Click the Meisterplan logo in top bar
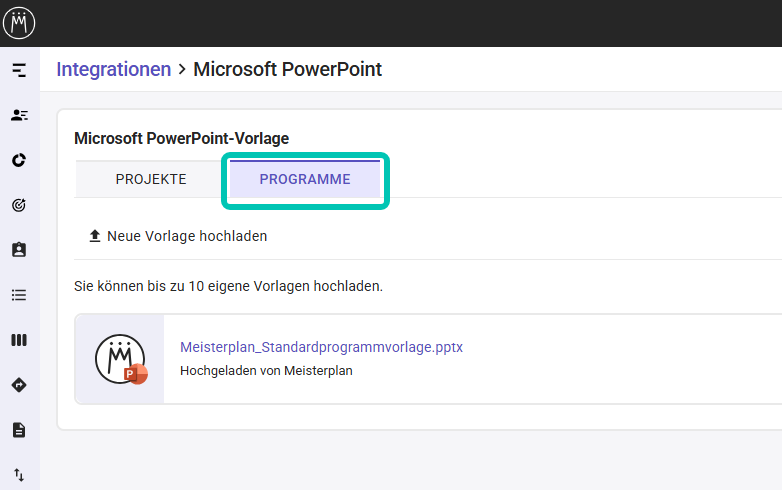Viewport: 782px width, 490px height. (19, 23)
